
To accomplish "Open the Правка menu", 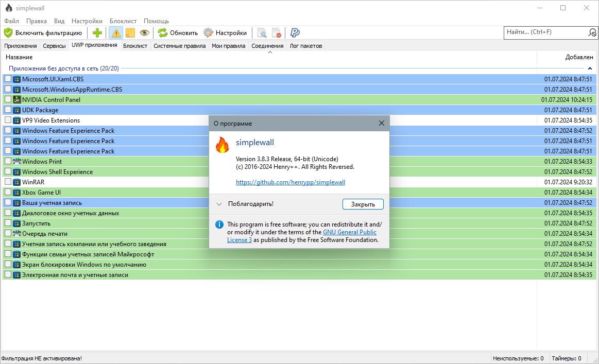I will coord(36,21).
